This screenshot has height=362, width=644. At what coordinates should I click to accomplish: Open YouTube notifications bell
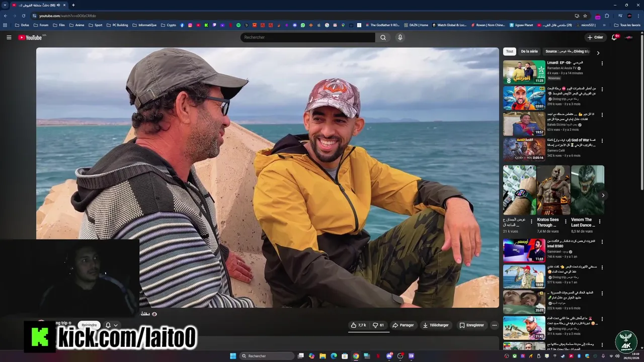[x=614, y=37]
